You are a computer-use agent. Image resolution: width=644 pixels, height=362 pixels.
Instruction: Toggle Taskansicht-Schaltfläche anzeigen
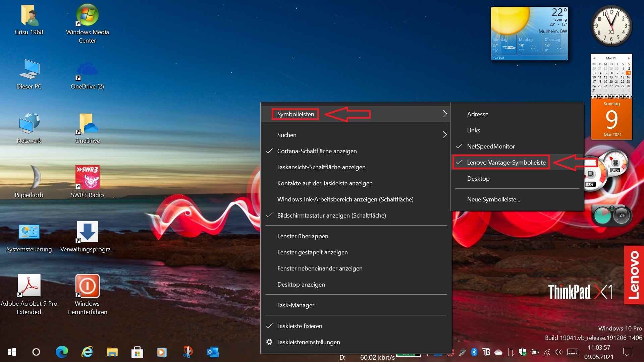tap(356, 167)
